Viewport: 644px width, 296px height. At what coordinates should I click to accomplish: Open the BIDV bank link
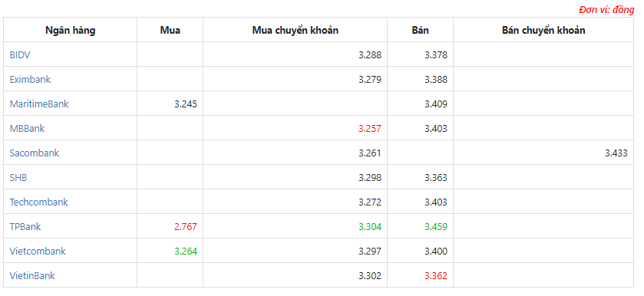(20, 54)
